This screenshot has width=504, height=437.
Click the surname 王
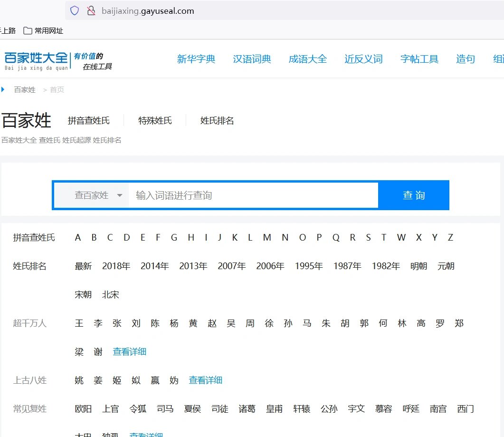point(79,323)
